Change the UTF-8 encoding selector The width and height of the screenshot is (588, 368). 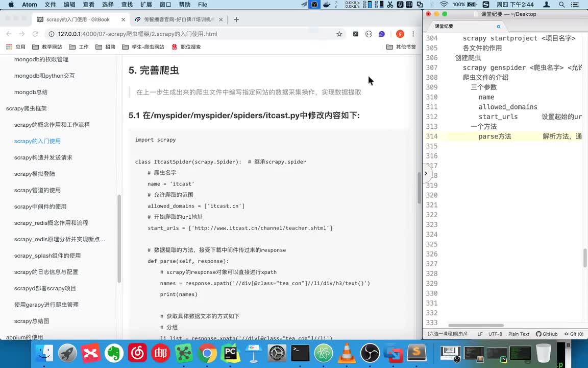(495, 334)
